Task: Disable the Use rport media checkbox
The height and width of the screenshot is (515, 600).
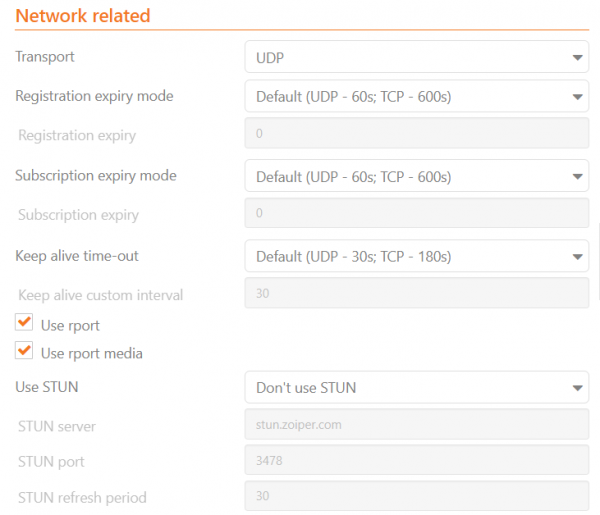Action: click(24, 351)
